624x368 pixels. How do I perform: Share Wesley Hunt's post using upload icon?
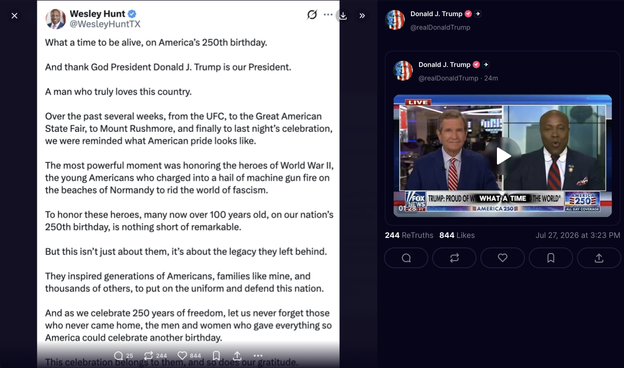coord(237,355)
